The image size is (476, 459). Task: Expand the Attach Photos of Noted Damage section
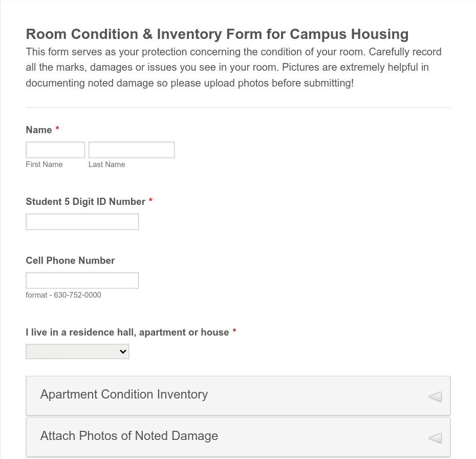click(x=238, y=436)
